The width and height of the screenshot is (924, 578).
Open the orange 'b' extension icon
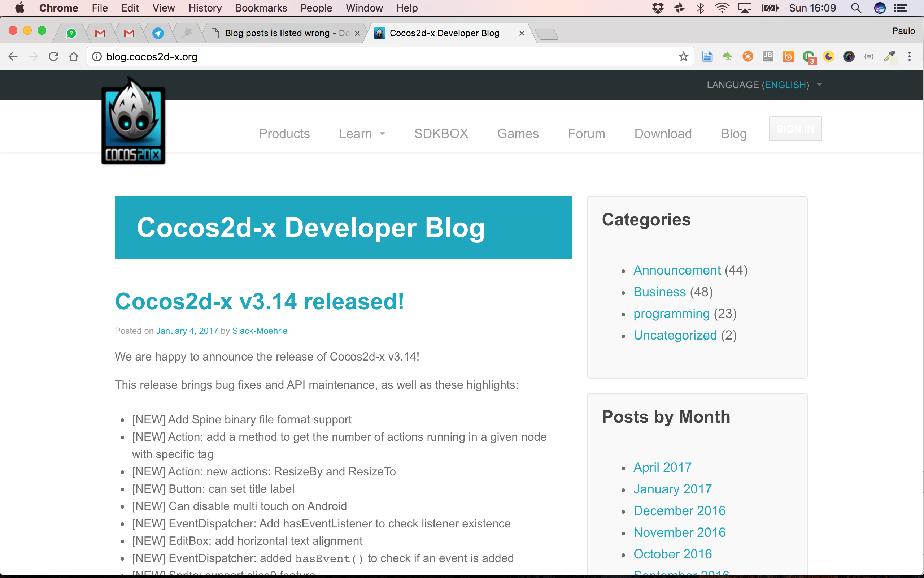[x=788, y=57]
